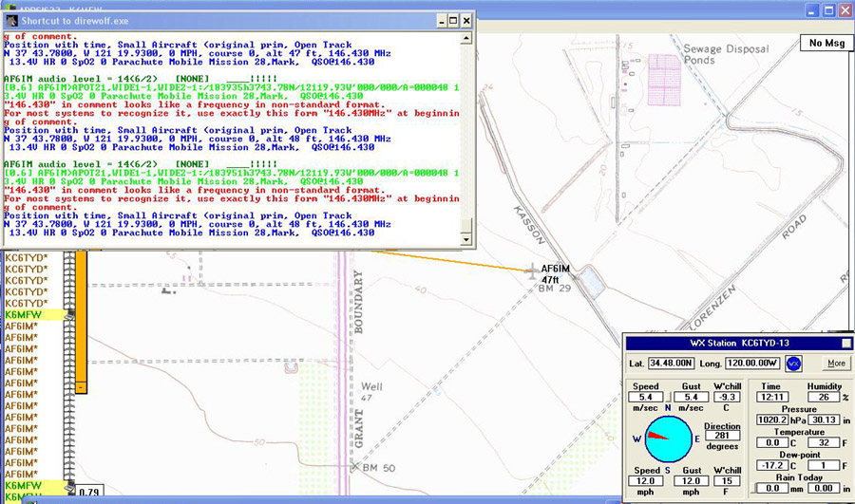855x504 pixels.
Task: Click the blue WX icon in weather panel
Action: [794, 364]
